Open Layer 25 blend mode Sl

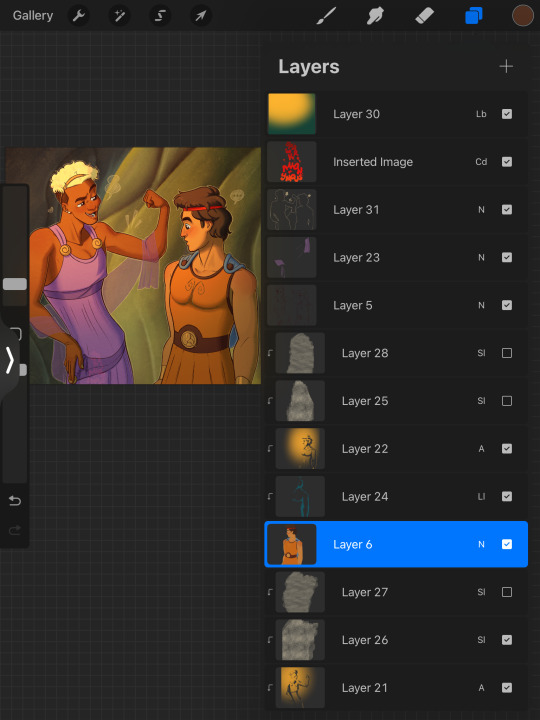click(481, 401)
